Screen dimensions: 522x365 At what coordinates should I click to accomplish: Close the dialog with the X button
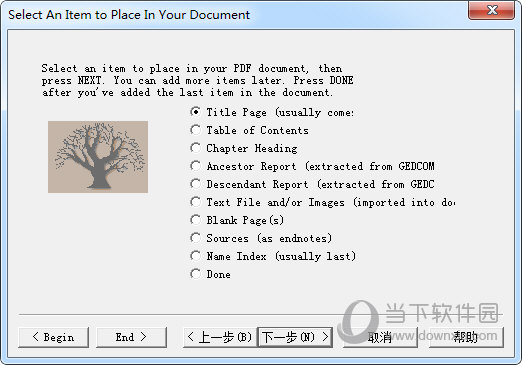click(491, 10)
